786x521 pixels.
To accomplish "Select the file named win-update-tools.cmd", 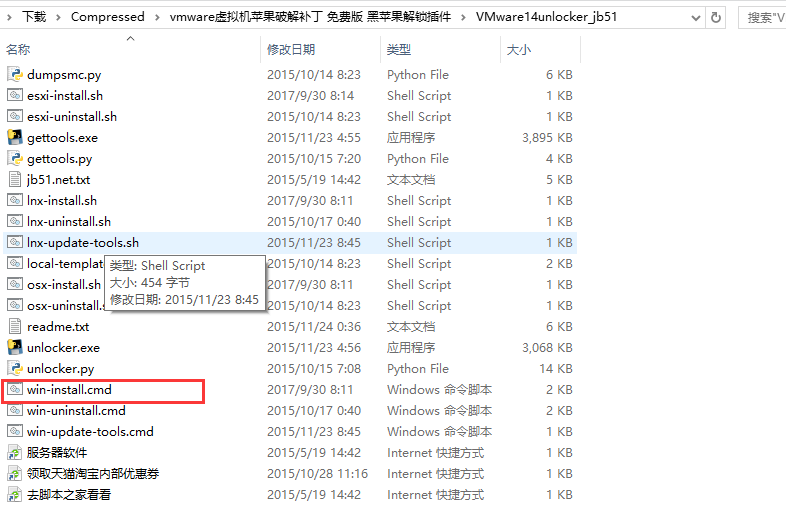I will click(90, 432).
